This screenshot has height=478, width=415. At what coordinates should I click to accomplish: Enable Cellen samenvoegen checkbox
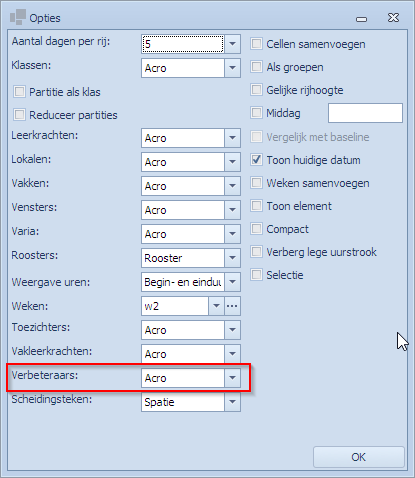pyautogui.click(x=256, y=44)
